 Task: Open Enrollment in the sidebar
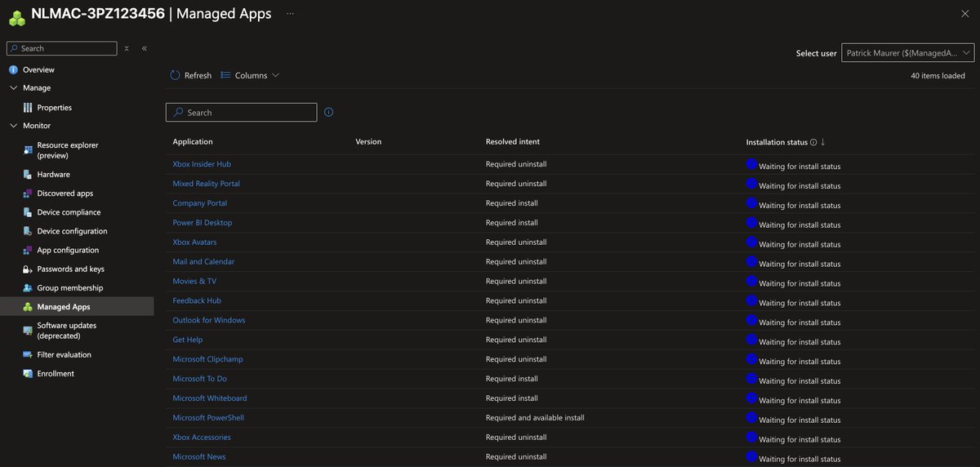pyautogui.click(x=56, y=374)
